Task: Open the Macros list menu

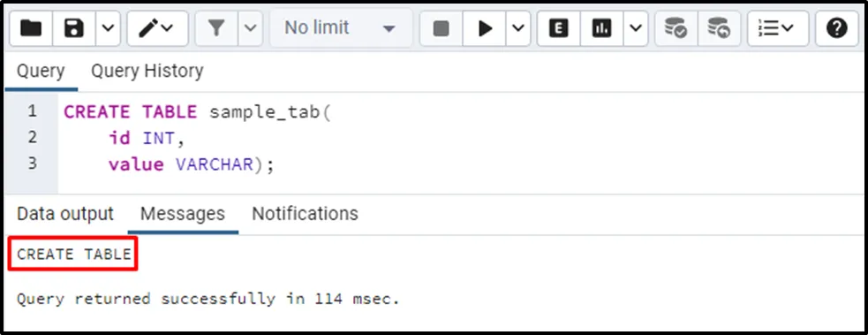Action: point(778,28)
